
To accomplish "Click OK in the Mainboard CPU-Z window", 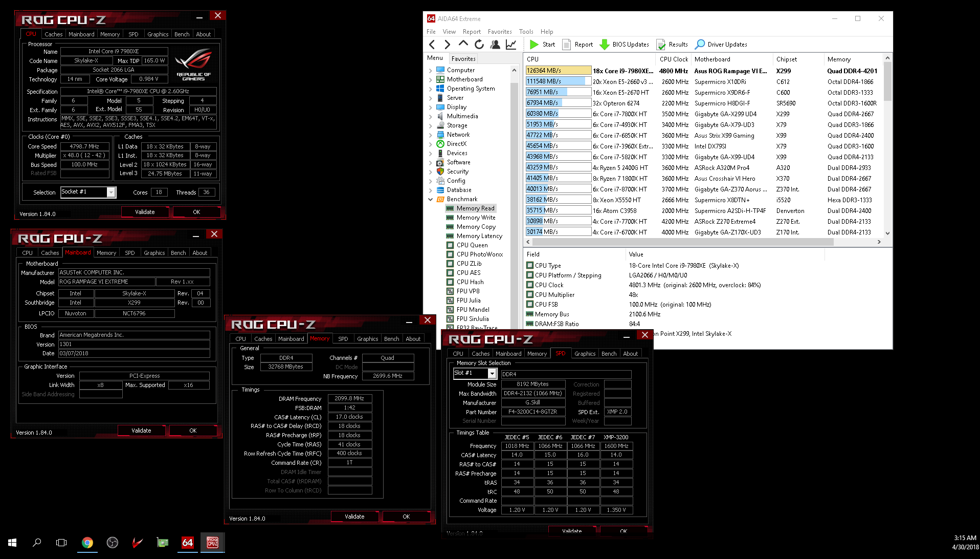I will [193, 431].
